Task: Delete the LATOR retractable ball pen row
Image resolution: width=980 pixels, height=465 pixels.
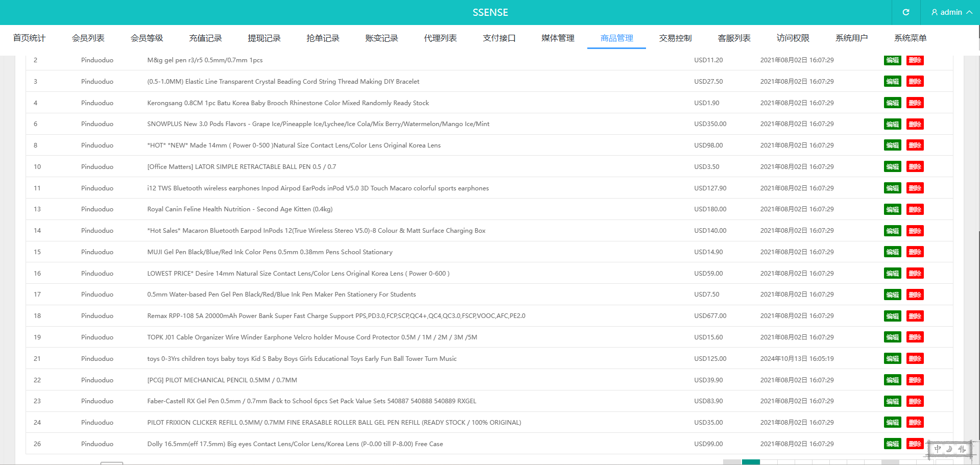Action: pos(915,167)
